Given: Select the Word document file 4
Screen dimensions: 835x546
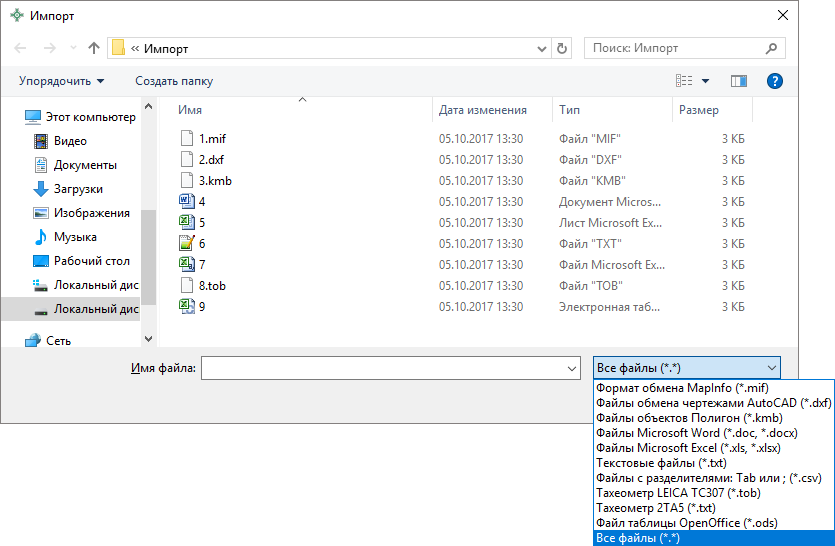Looking at the screenshot, I should 201,201.
